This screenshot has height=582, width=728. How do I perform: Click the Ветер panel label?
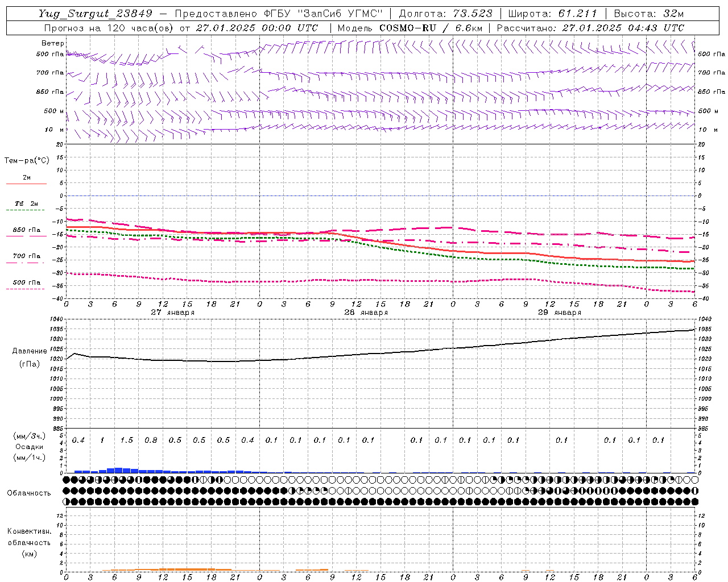click(53, 43)
